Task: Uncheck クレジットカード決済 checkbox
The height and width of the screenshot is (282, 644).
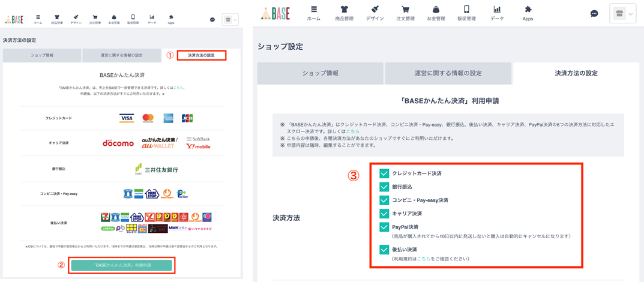Action: [384, 173]
